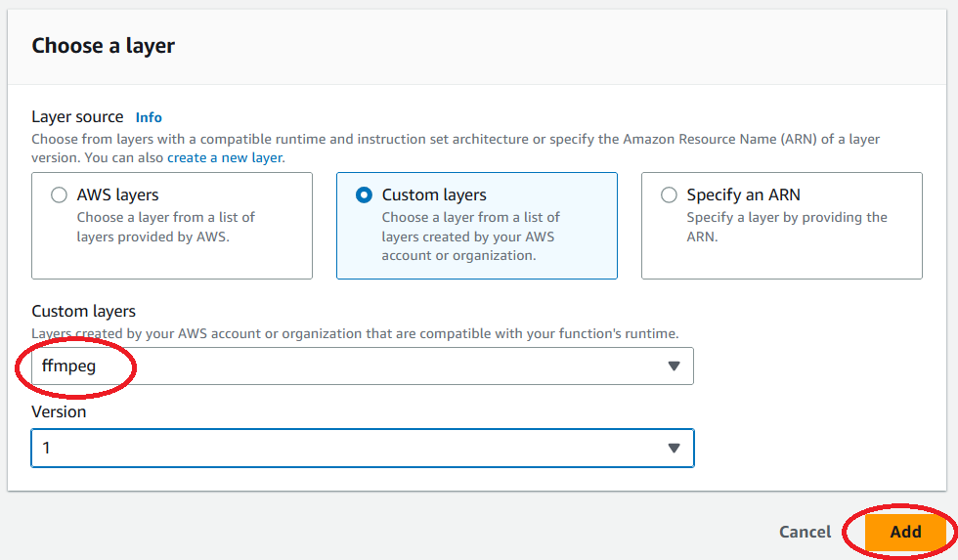This screenshot has height=560, width=958.
Task: Select the AWS layers radio button
Action: tap(59, 195)
